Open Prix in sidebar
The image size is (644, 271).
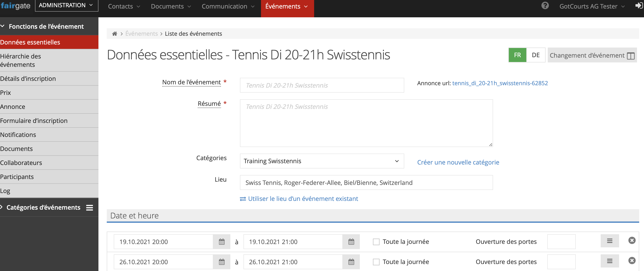click(49, 93)
